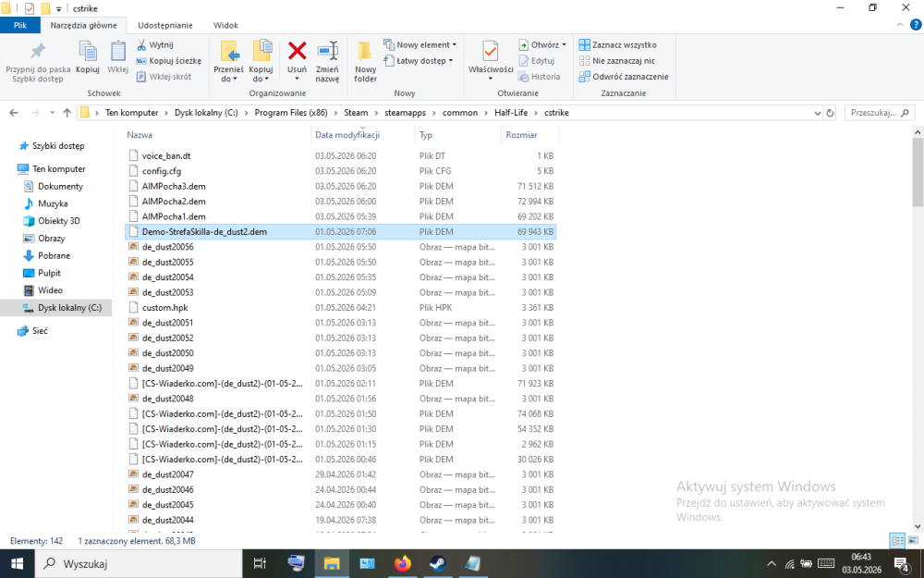Click the up-arrow parent folder button
This screenshot has width=924, height=578.
67,113
